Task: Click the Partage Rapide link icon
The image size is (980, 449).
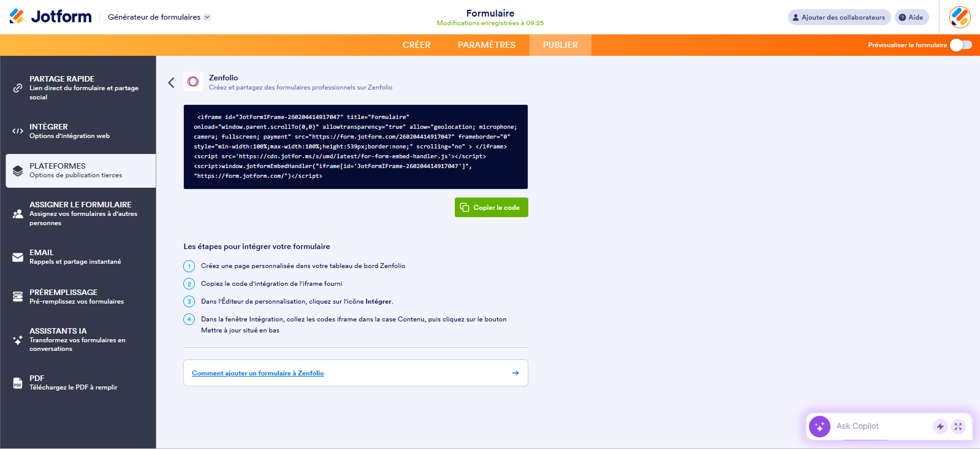Action: (x=18, y=88)
